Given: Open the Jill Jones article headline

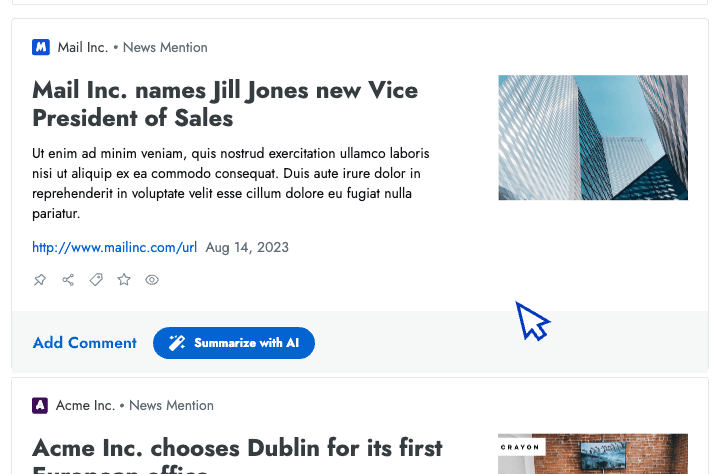Looking at the screenshot, I should 224,104.
